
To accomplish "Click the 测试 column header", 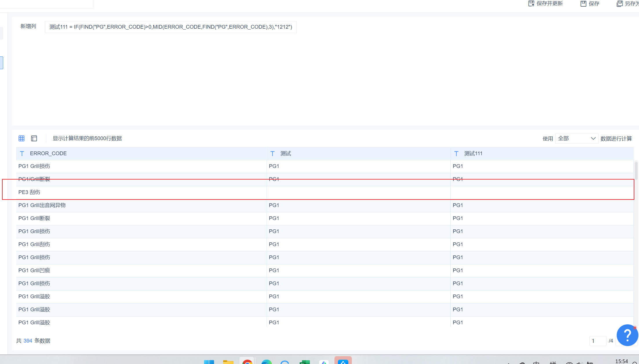I will click(x=285, y=153).
